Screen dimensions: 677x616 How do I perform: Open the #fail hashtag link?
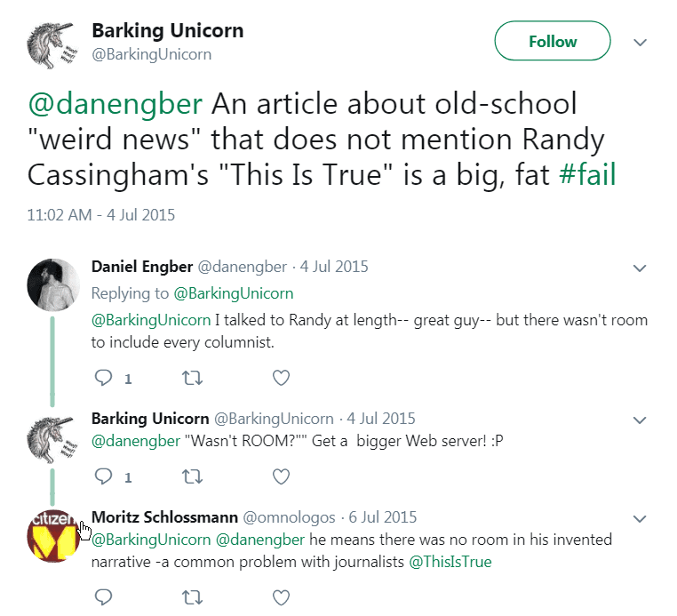(587, 174)
